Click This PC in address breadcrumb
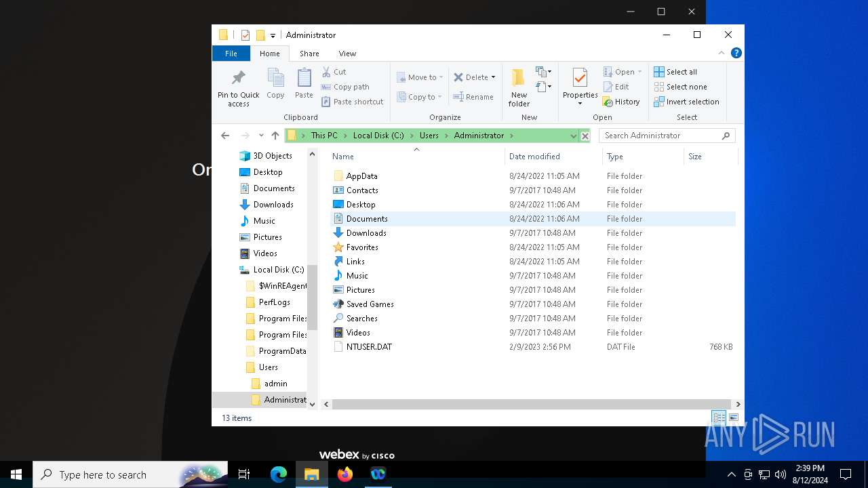 (x=324, y=136)
